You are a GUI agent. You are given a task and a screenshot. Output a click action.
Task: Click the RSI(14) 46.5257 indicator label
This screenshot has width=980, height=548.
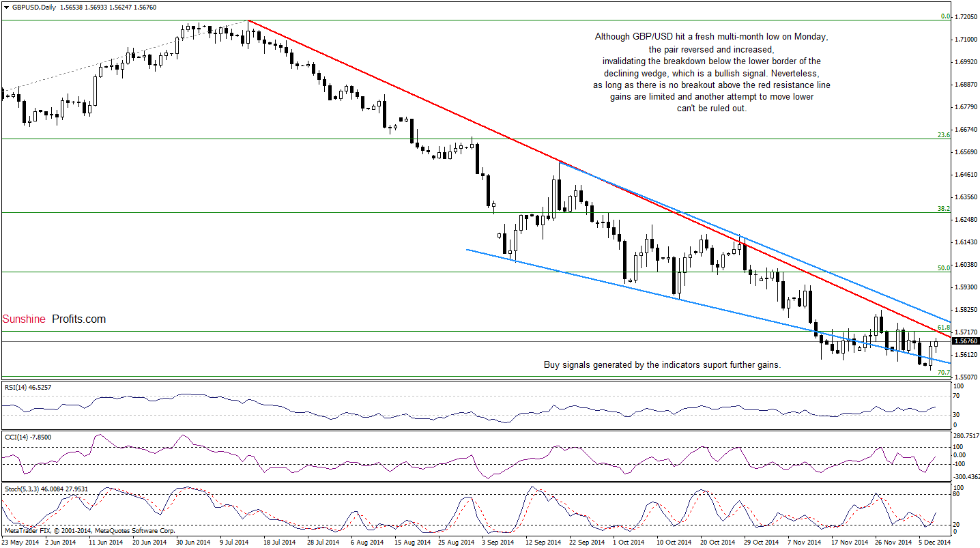point(27,387)
